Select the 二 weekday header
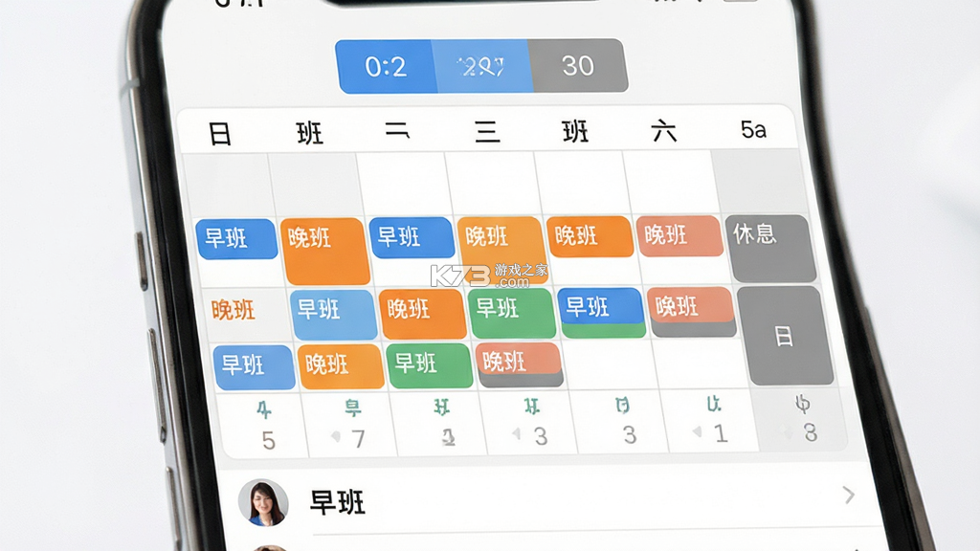Screen dimensions: 980x551 point(397,131)
